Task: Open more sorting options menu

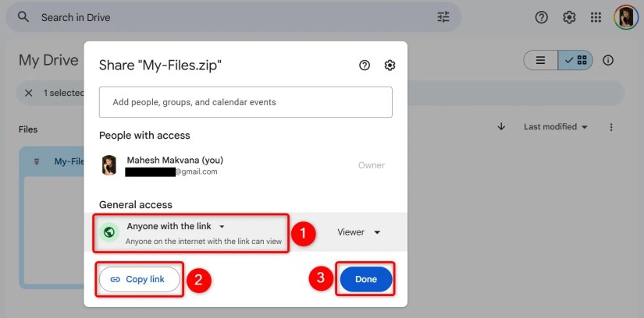Action: [x=611, y=127]
